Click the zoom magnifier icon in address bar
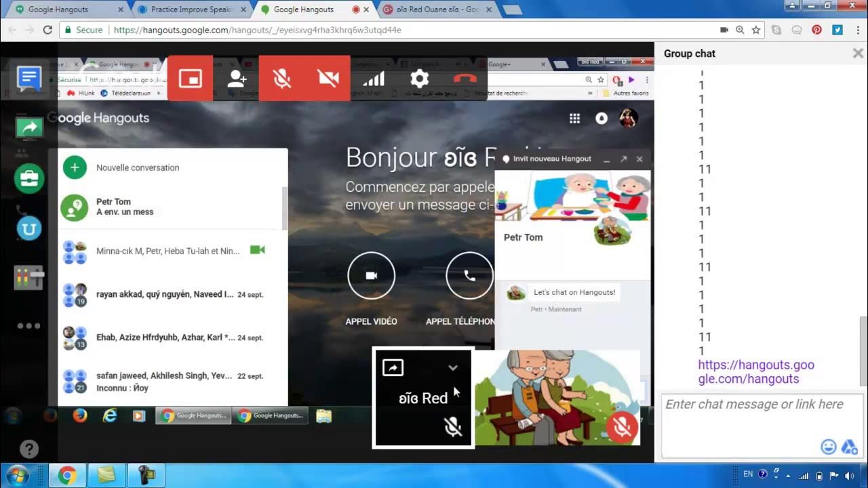Image resolution: width=868 pixels, height=488 pixels. coord(740,30)
